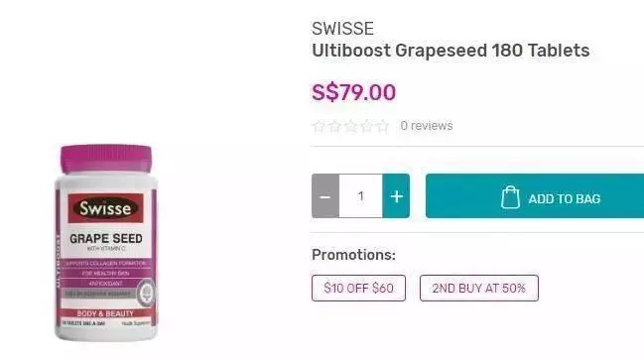Pick the fourth rating star
The image size is (644, 360).
tap(366, 126)
